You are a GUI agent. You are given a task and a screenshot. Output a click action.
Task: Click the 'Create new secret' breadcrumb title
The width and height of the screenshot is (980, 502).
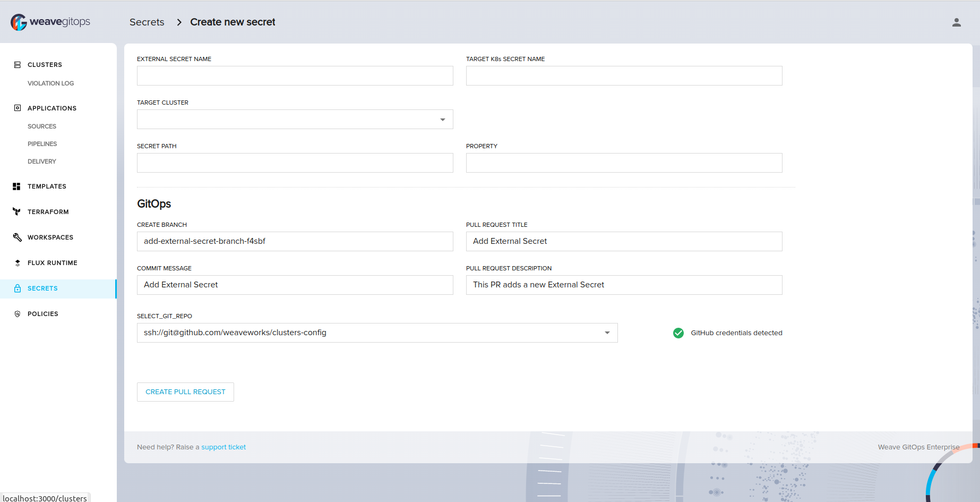click(233, 22)
